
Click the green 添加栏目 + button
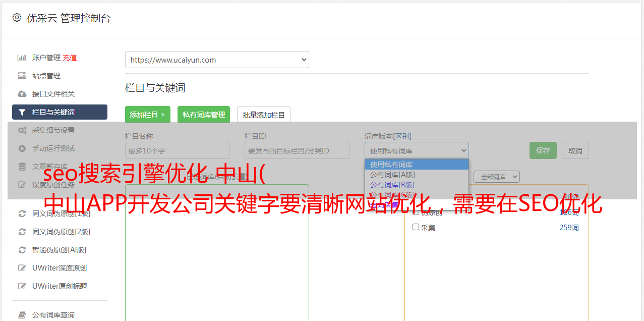(x=148, y=115)
